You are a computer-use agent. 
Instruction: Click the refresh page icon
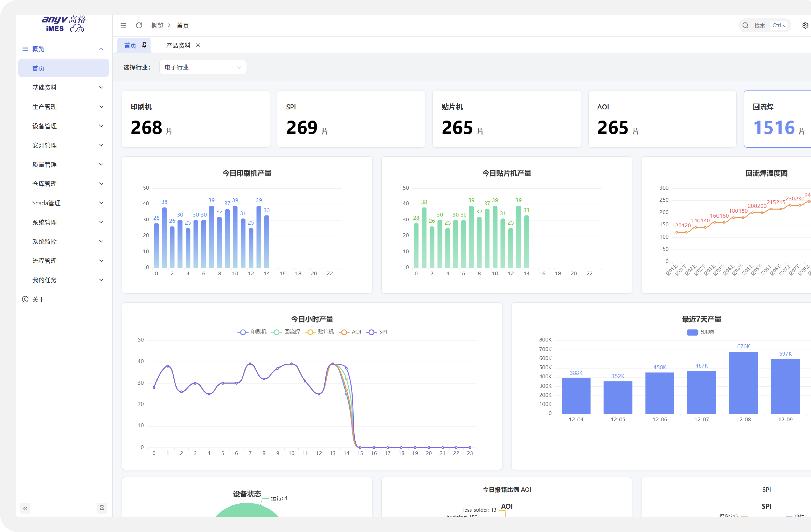coord(139,26)
